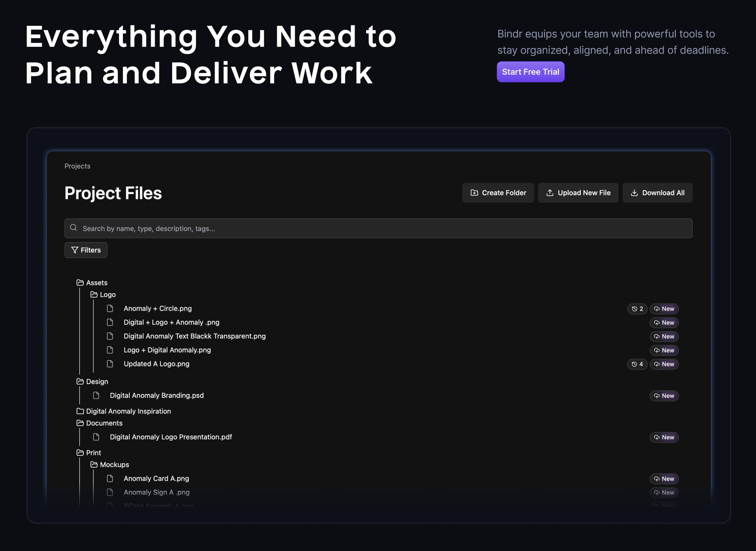Click file icon for Anomaly Sign A .png

(x=110, y=492)
